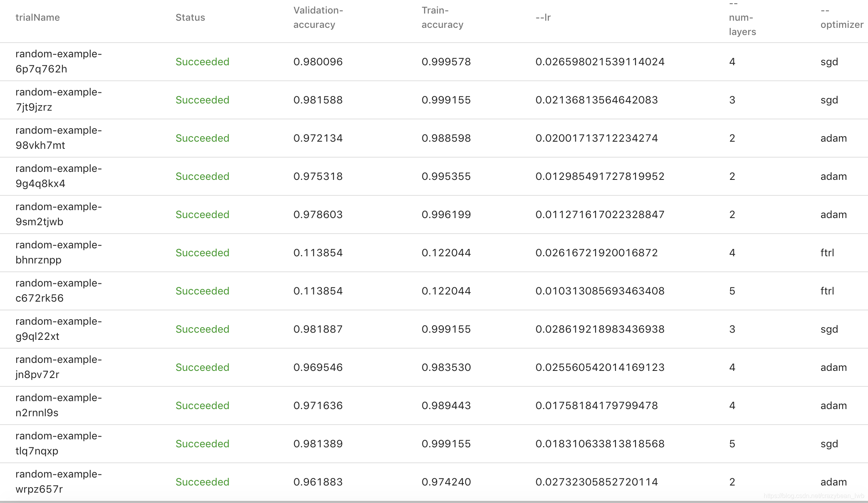868x503 pixels.
Task: Click validation accuracy value 0.971636
Action: pos(318,406)
